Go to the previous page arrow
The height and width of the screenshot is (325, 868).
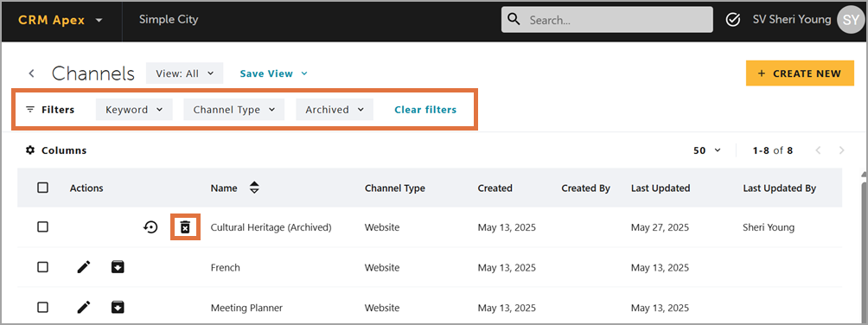[x=818, y=150]
